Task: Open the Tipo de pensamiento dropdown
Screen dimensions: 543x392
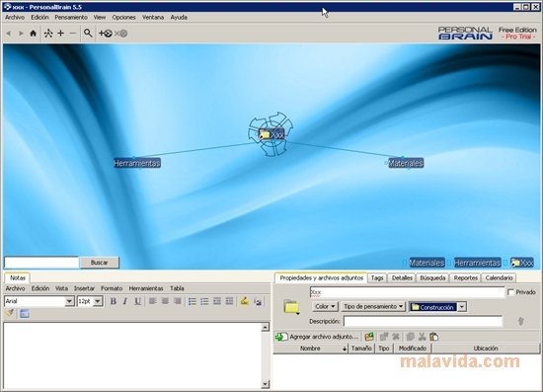Action: click(x=373, y=306)
